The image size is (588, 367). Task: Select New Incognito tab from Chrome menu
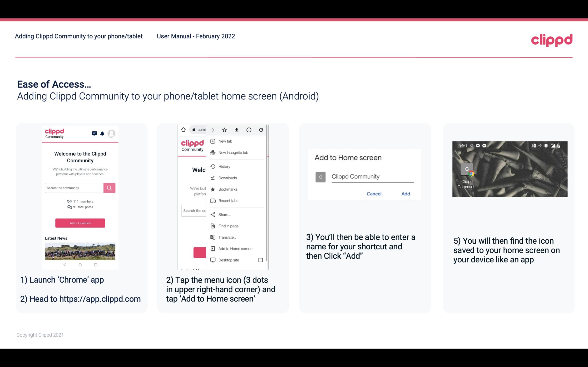click(x=233, y=153)
